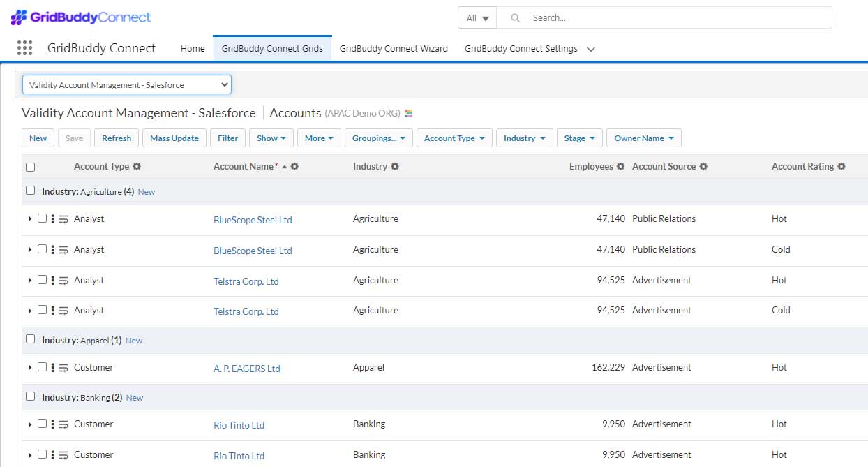Select the GridBuddy Connect Grids tab
The height and width of the screenshot is (467, 868).
272,49
